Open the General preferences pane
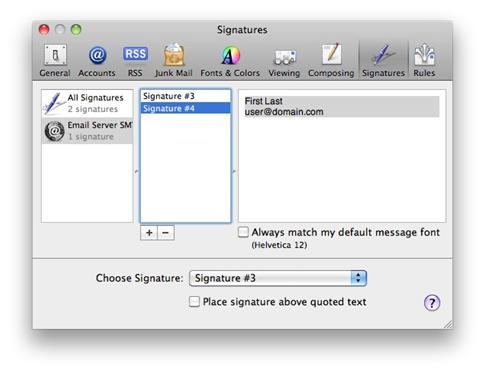 click(55, 61)
